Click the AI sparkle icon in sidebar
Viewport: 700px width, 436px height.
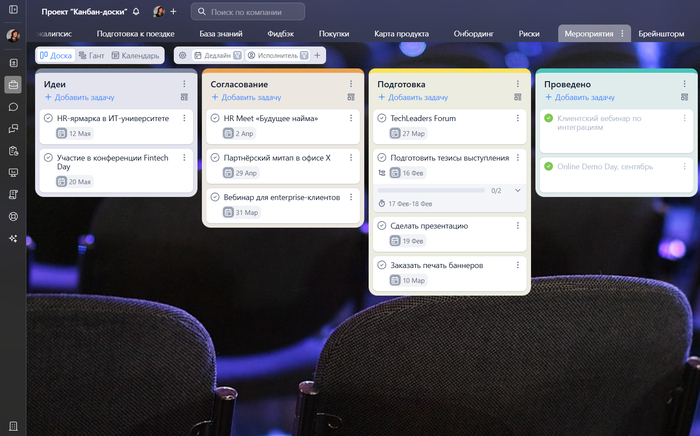(13, 238)
